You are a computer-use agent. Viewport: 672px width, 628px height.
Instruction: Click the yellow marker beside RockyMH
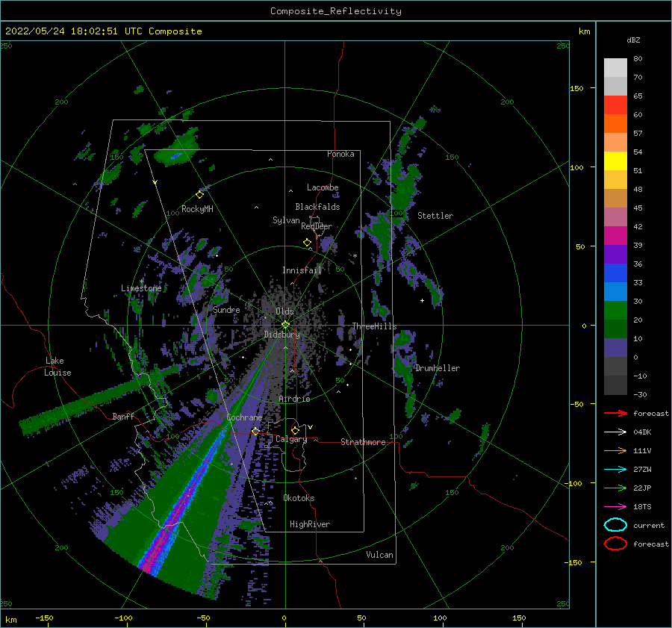pos(199,195)
